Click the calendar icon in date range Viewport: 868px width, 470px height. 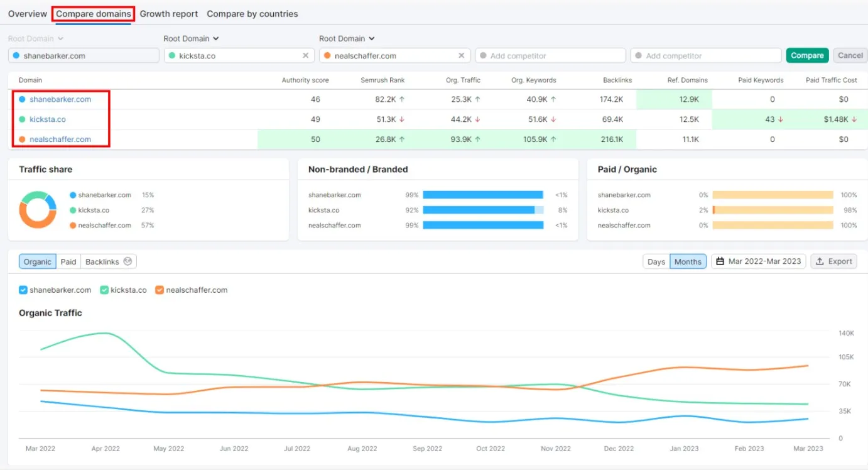[720, 261]
